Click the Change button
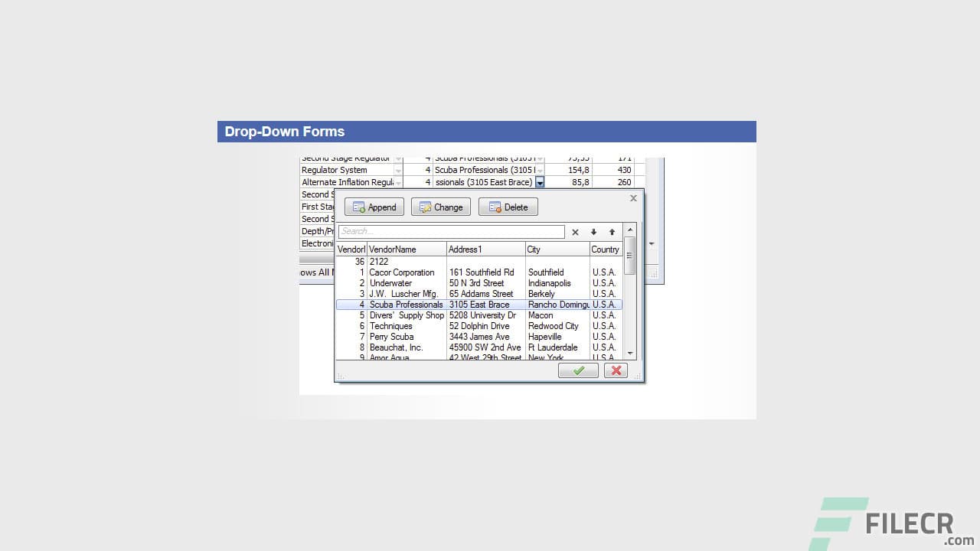This screenshot has width=980, height=551. pyautogui.click(x=440, y=207)
